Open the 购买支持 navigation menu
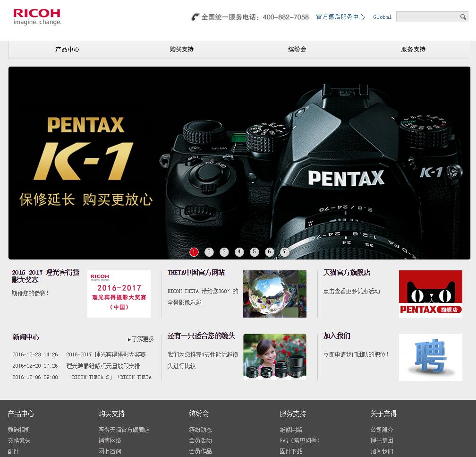This screenshot has width=476, height=457. (x=181, y=49)
